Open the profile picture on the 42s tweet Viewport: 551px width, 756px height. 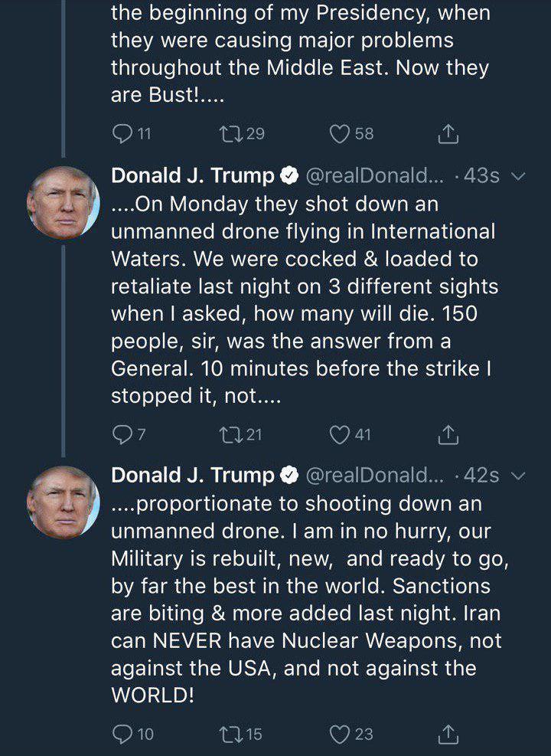tap(63, 502)
